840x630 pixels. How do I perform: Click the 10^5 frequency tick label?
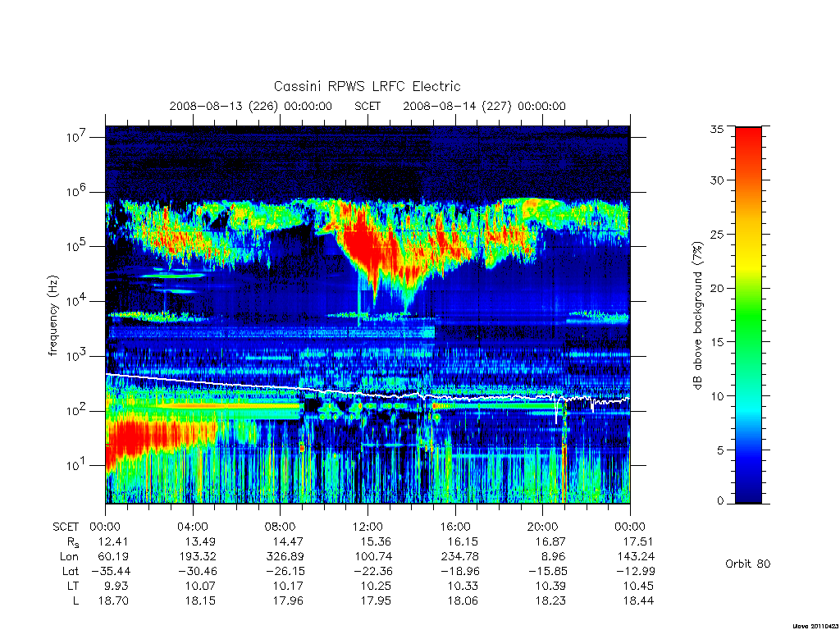[76, 246]
